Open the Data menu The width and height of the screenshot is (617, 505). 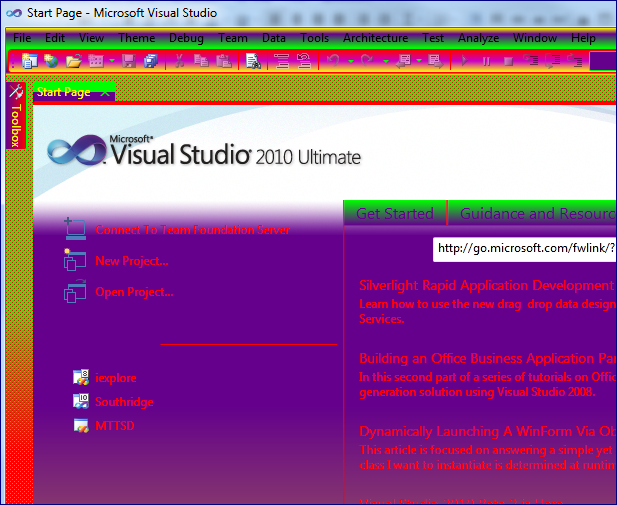273,38
